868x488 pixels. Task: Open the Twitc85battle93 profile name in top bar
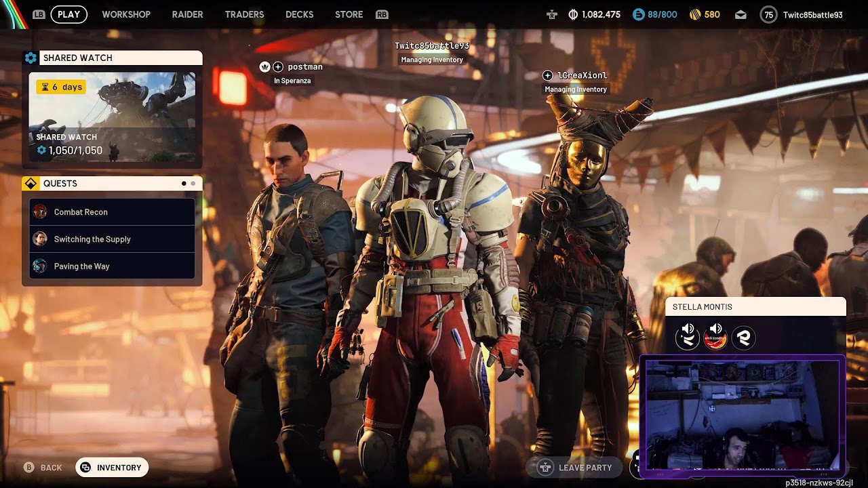(812, 14)
